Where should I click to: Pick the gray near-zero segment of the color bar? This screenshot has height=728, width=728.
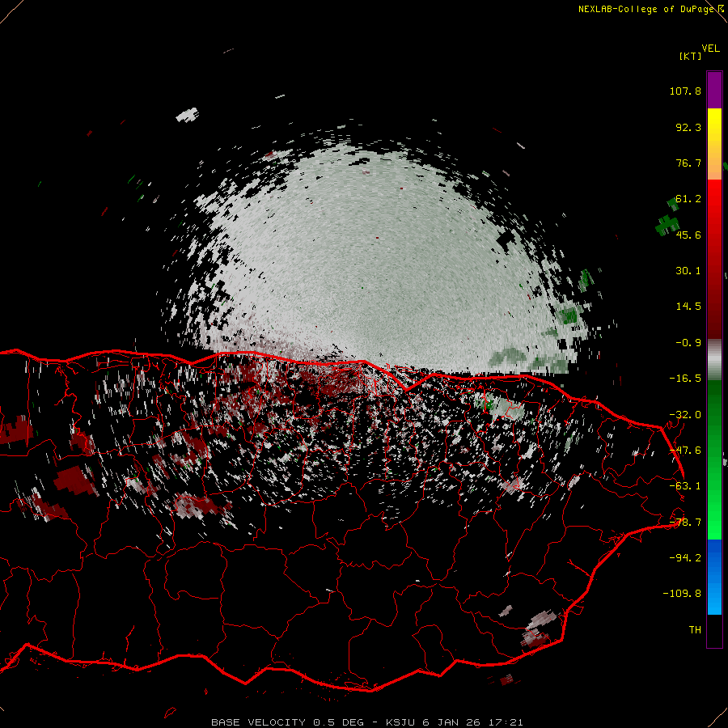pyautogui.click(x=714, y=360)
